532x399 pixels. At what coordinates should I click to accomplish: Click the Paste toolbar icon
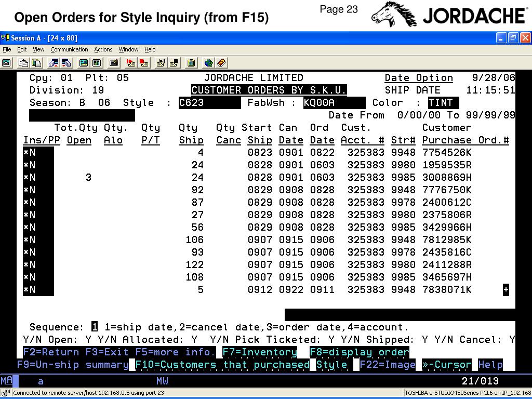tap(36, 63)
